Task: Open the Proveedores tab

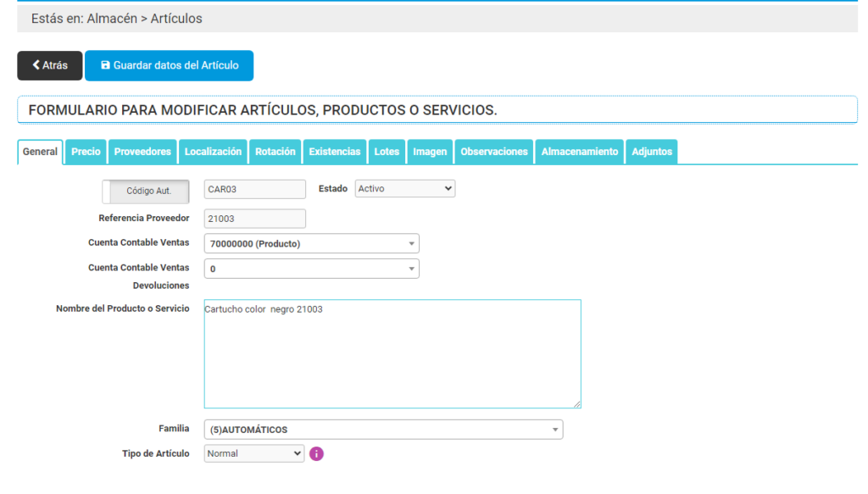Action: [x=142, y=152]
